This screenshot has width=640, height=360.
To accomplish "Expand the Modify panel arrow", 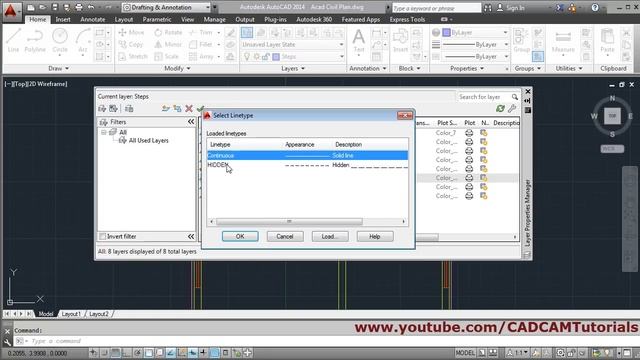I will [188, 69].
